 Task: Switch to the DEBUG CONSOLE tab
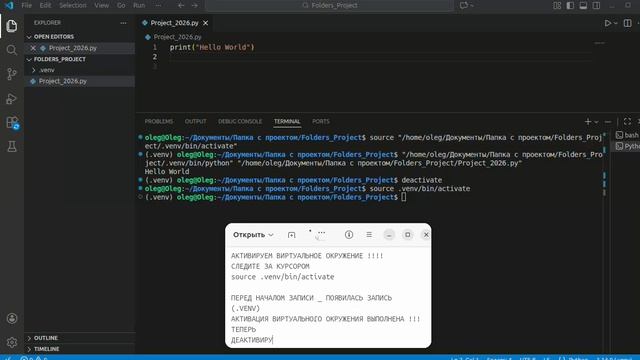(x=240, y=122)
